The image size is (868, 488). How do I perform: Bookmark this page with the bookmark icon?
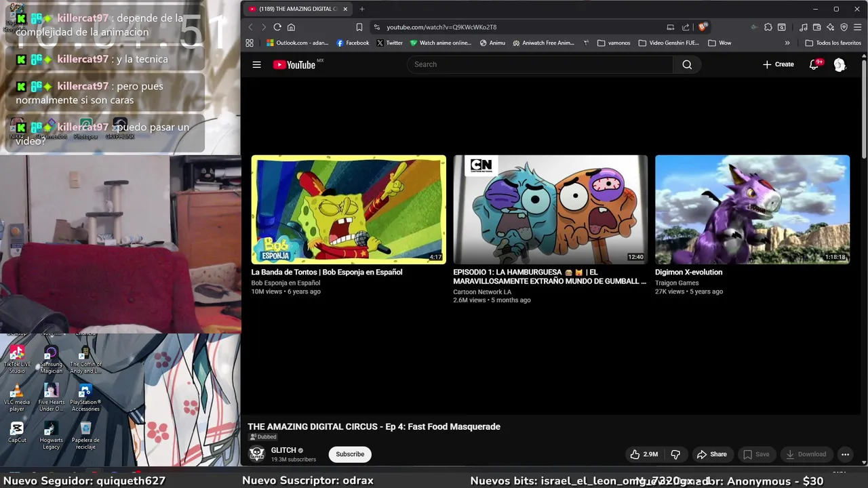click(x=359, y=27)
